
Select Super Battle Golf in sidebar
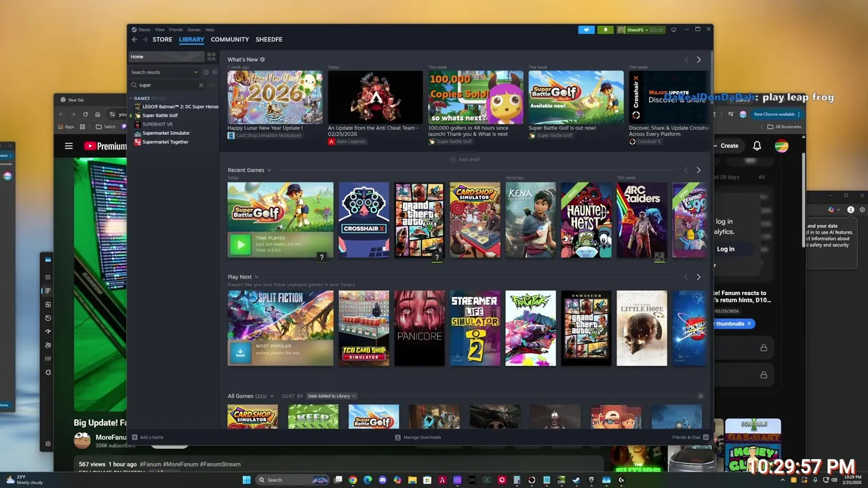[160, 115]
